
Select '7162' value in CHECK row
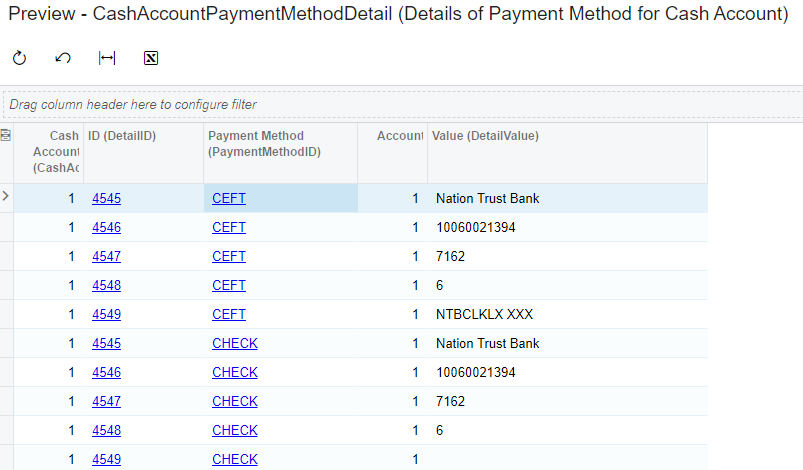coord(450,401)
